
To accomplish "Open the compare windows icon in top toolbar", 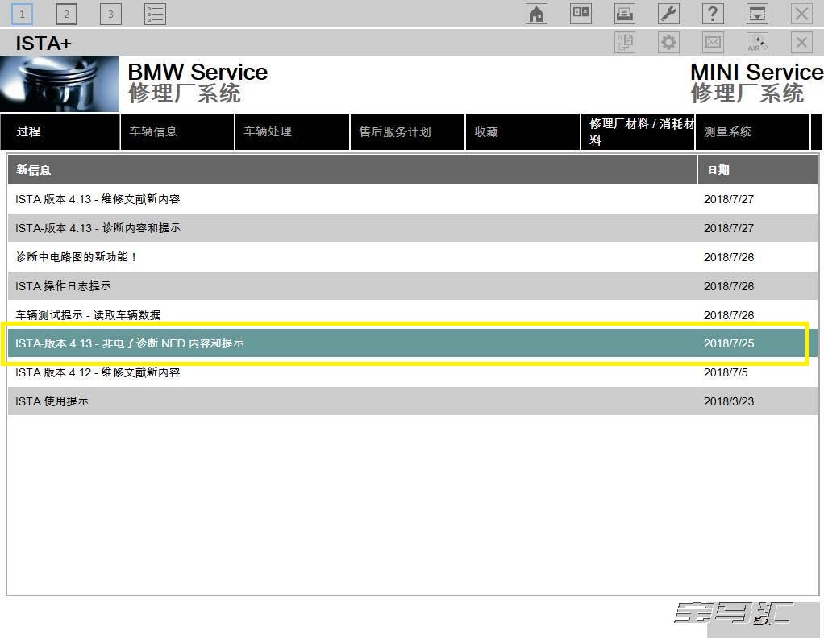I will click(x=581, y=14).
